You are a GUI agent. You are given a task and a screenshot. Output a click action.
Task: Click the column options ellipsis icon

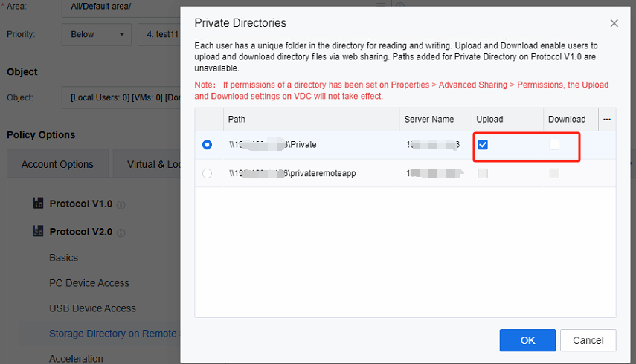tap(607, 119)
